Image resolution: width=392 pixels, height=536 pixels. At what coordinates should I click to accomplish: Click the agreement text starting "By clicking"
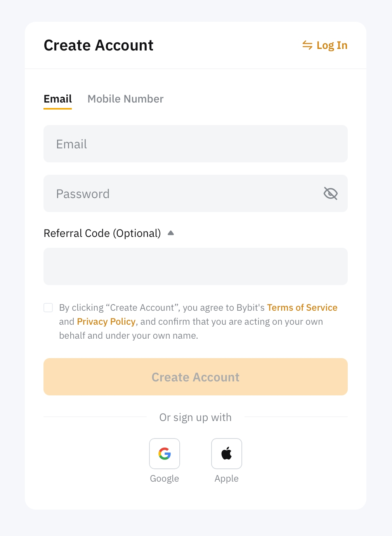pyautogui.click(x=161, y=308)
